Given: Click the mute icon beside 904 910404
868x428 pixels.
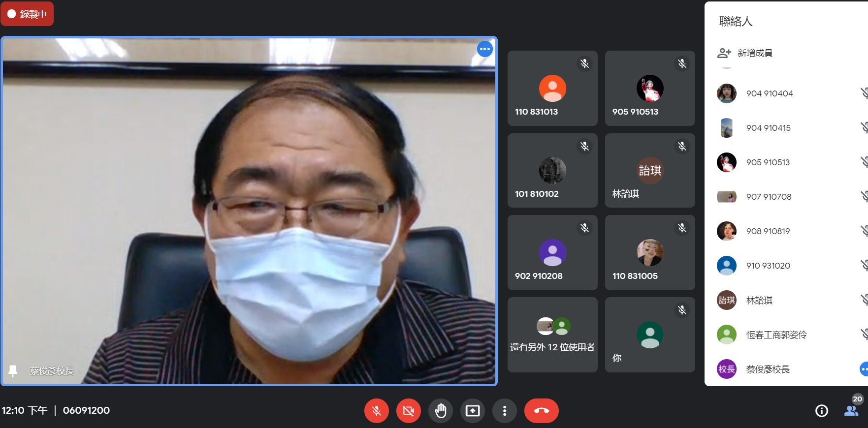Looking at the screenshot, I should [864, 93].
